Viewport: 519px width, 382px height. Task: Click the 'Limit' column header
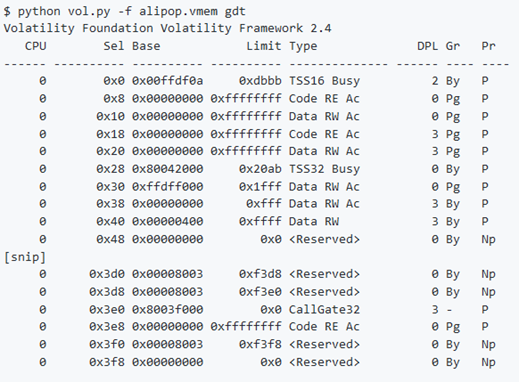(264, 46)
